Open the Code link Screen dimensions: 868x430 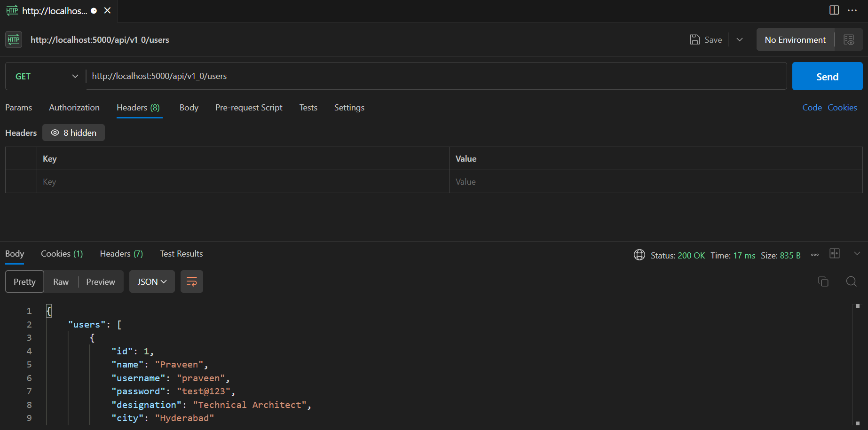tap(812, 108)
